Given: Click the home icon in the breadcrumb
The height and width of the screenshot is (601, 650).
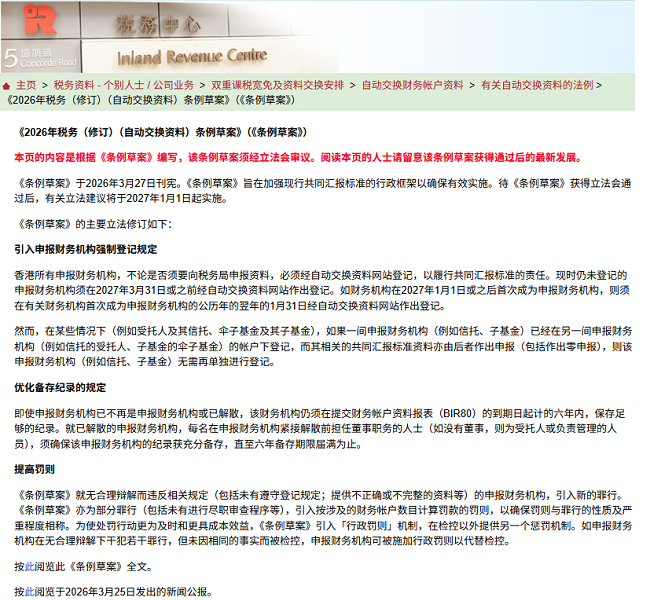Looking at the screenshot, I should 8,86.
